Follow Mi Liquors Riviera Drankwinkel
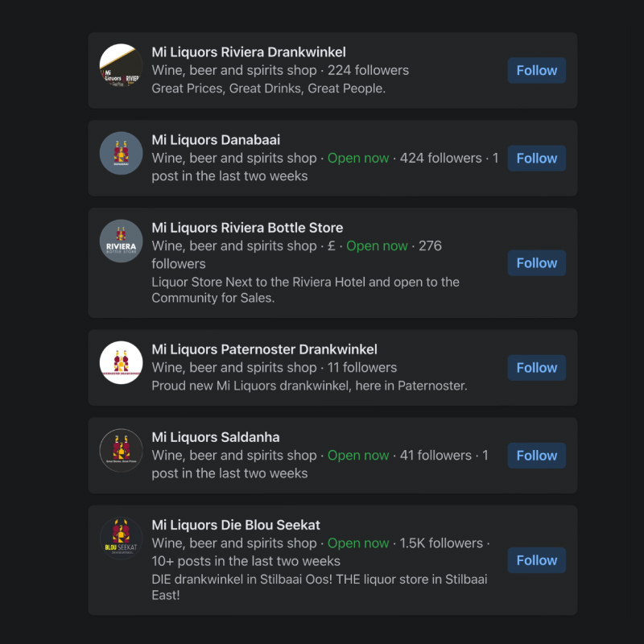Viewport: 644px width, 644px height. [x=536, y=70]
